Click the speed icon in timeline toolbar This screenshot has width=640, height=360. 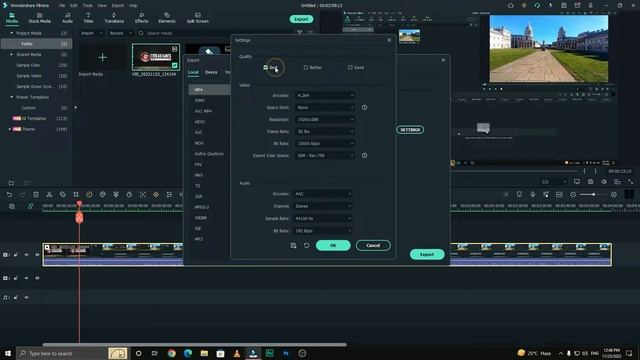[x=89, y=195]
